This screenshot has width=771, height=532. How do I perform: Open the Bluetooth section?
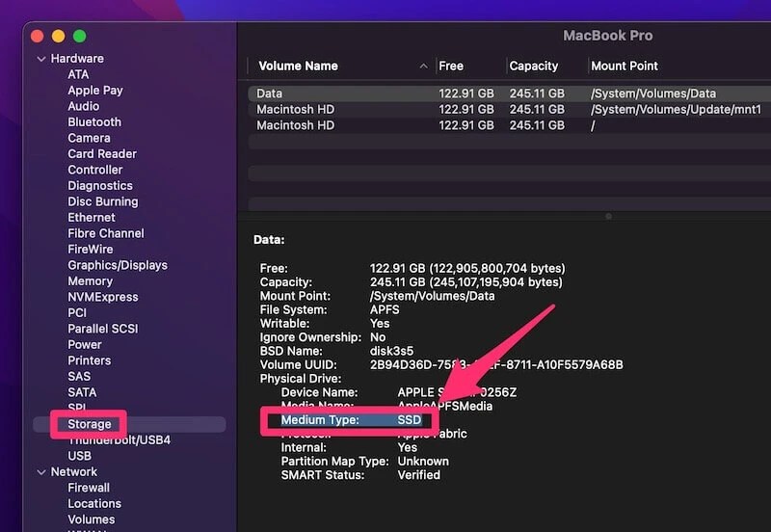pos(94,122)
